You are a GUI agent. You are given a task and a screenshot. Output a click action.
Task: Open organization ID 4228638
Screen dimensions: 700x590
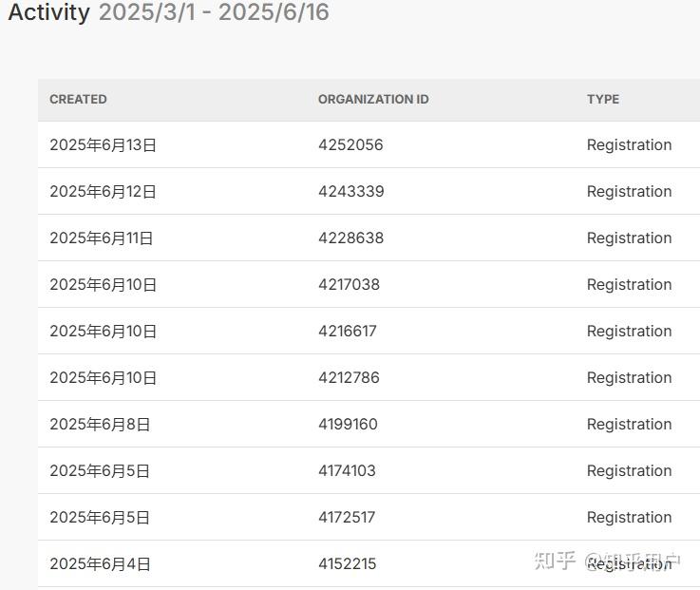pos(350,238)
